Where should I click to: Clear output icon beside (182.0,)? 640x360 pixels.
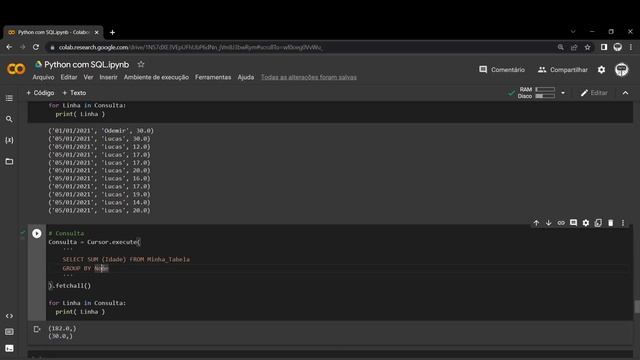[37, 329]
